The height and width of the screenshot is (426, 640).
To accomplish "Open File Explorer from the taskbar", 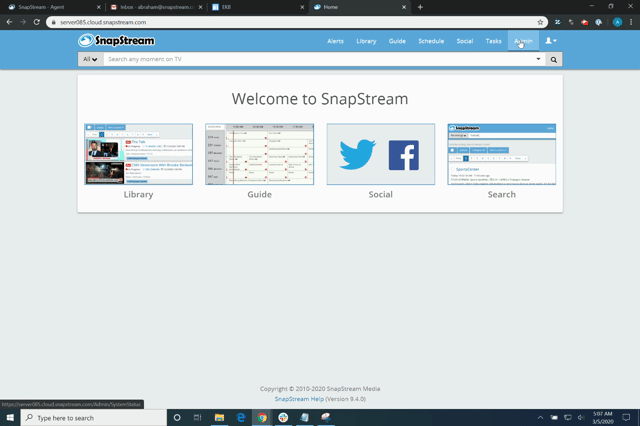I will [220, 418].
